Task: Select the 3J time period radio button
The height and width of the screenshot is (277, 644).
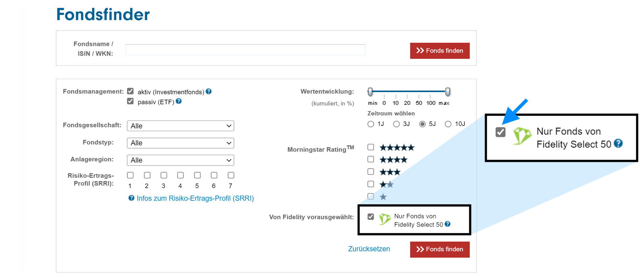Action: (396, 124)
